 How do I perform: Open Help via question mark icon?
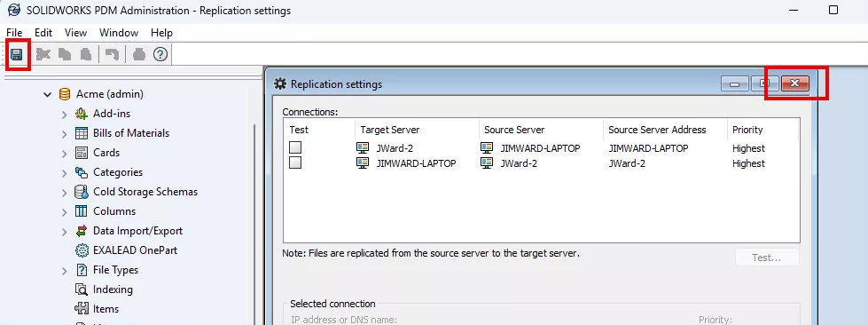click(160, 54)
